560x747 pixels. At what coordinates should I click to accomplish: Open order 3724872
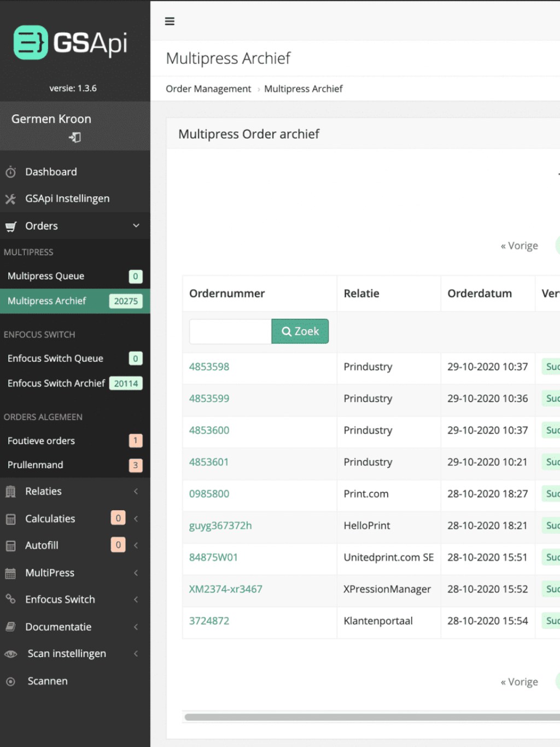click(209, 621)
